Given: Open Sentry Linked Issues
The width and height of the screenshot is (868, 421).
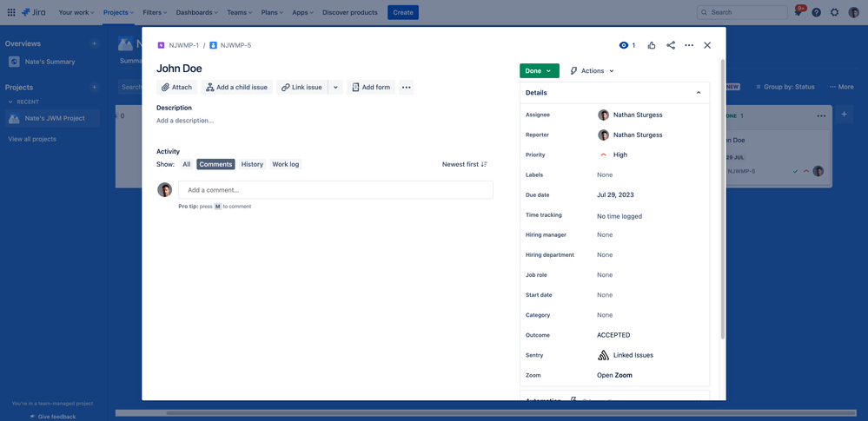Looking at the screenshot, I should 626,355.
